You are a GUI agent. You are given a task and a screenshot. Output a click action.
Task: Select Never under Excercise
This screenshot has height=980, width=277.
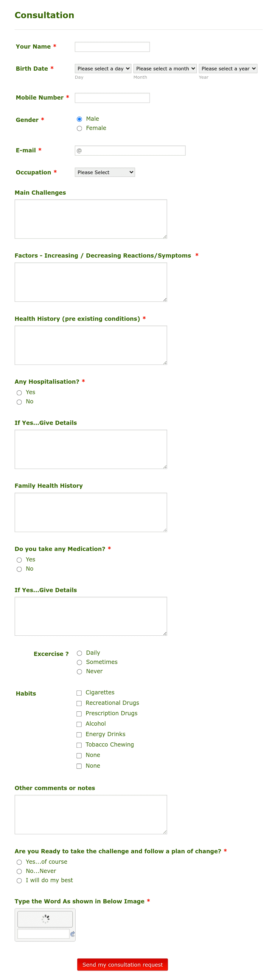(x=80, y=671)
